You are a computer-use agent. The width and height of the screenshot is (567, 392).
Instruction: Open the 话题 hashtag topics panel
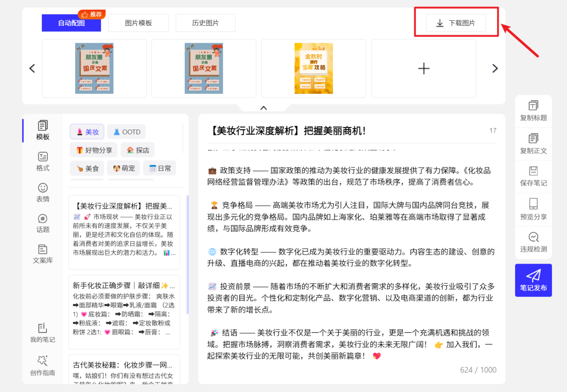[43, 223]
